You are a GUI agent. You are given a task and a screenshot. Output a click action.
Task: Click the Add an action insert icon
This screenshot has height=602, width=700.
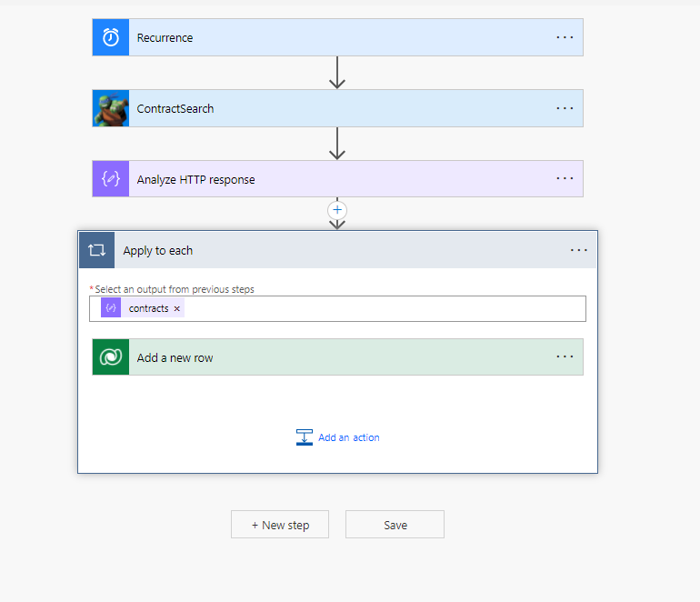[304, 437]
